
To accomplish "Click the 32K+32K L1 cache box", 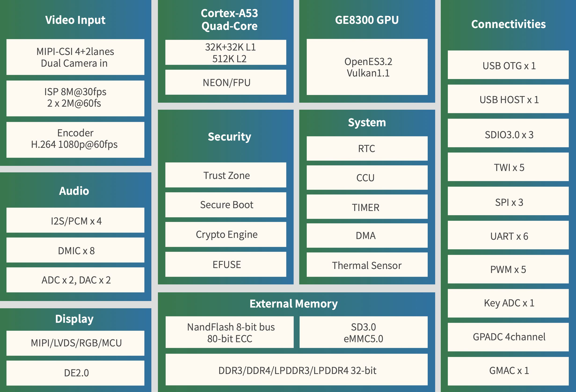I will tap(226, 52).
